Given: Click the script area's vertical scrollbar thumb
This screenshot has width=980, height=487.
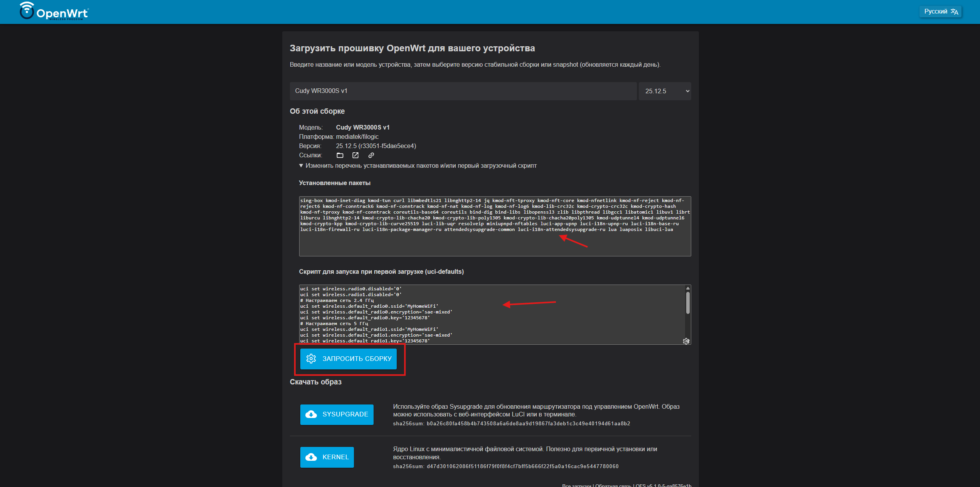Looking at the screenshot, I should click(x=688, y=303).
